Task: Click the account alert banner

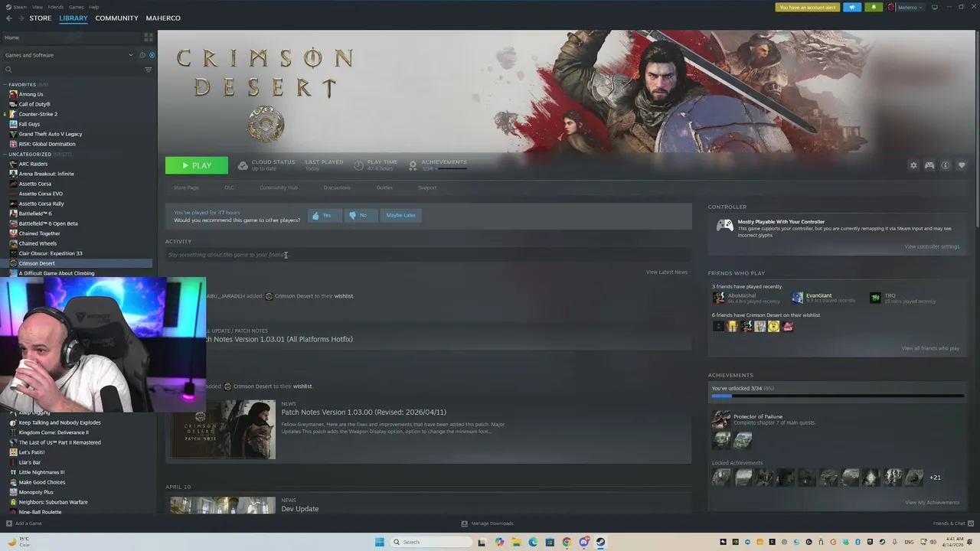Action: click(808, 7)
